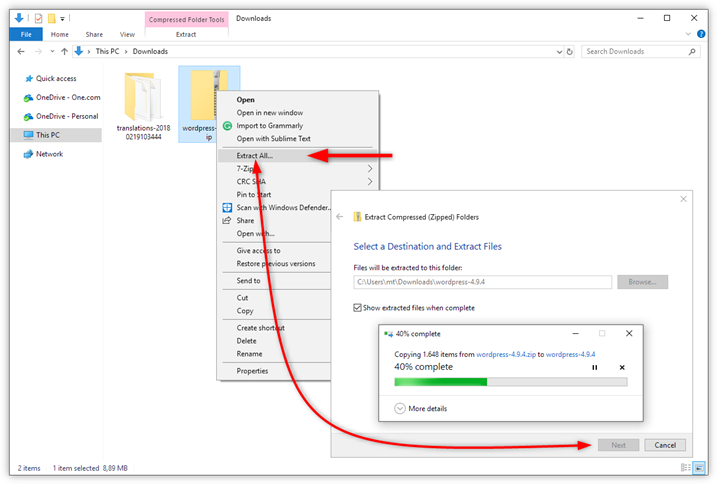Image resolution: width=717 pixels, height=484 pixels.
Task: Click the Browse... button
Action: [642, 282]
